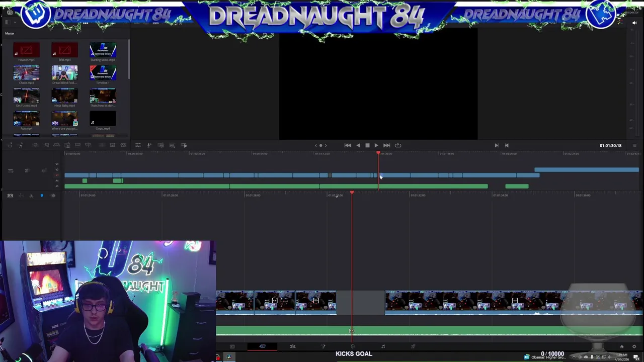Viewport: 644px width, 362px height.
Task: Select the Master bin label
Action: pos(10,33)
